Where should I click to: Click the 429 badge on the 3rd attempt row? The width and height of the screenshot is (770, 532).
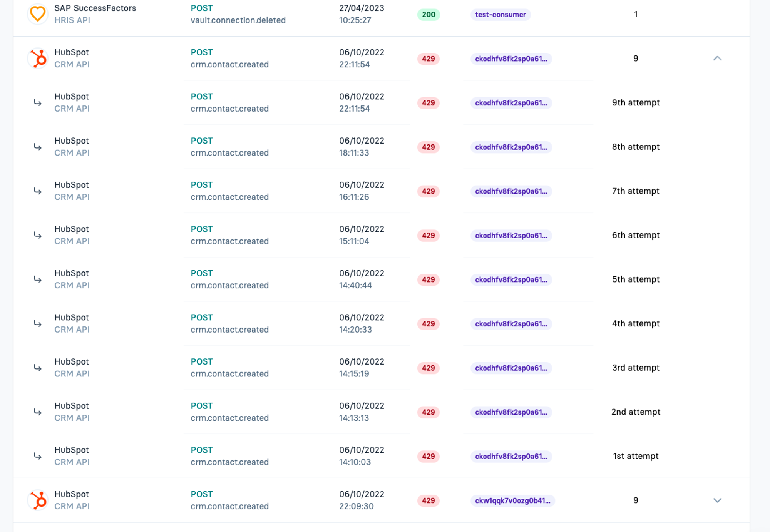coord(429,368)
